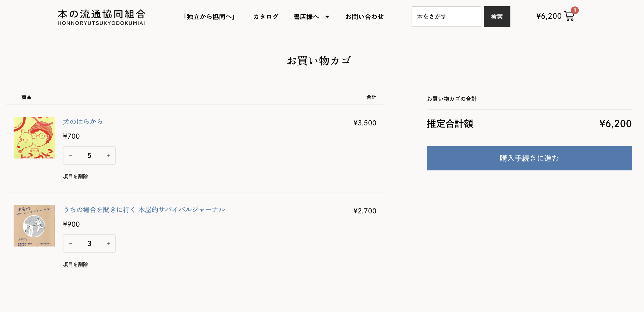Viewport: 644px width, 312px height.
Task: Open the 犬のはらから product link
Action: click(x=83, y=122)
